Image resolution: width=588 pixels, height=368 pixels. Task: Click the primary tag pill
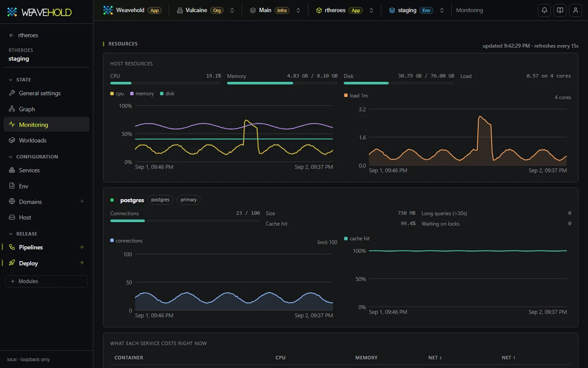pyautogui.click(x=189, y=200)
